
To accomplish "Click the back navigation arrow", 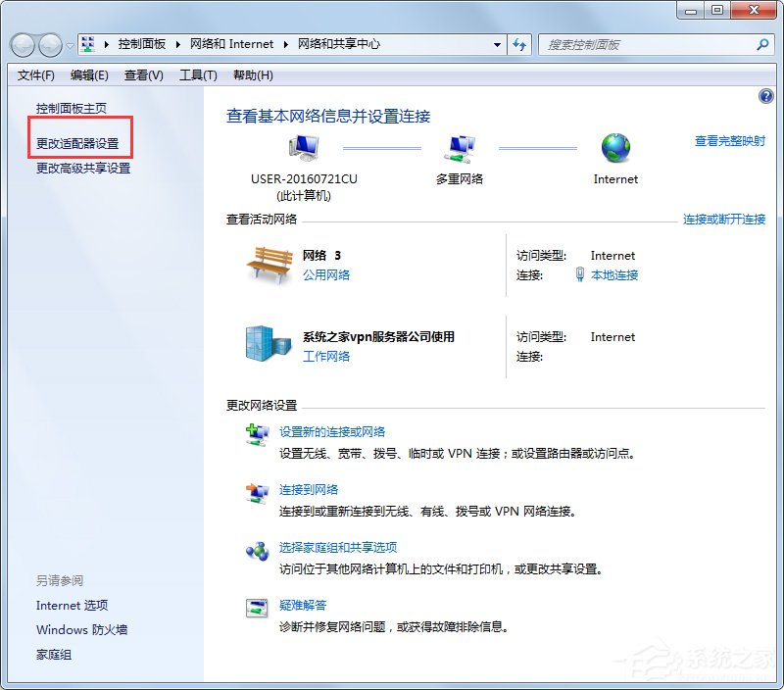I will [x=22, y=44].
